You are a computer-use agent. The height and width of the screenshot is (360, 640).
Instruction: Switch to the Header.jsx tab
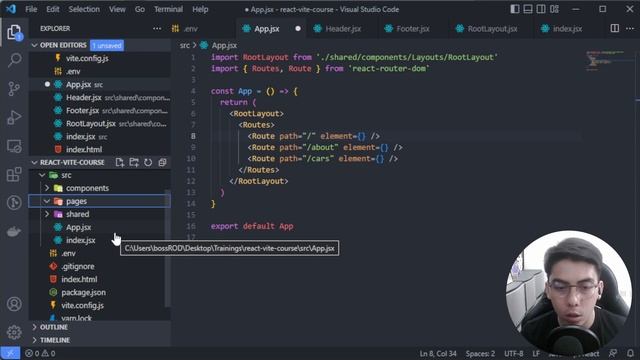[342, 29]
